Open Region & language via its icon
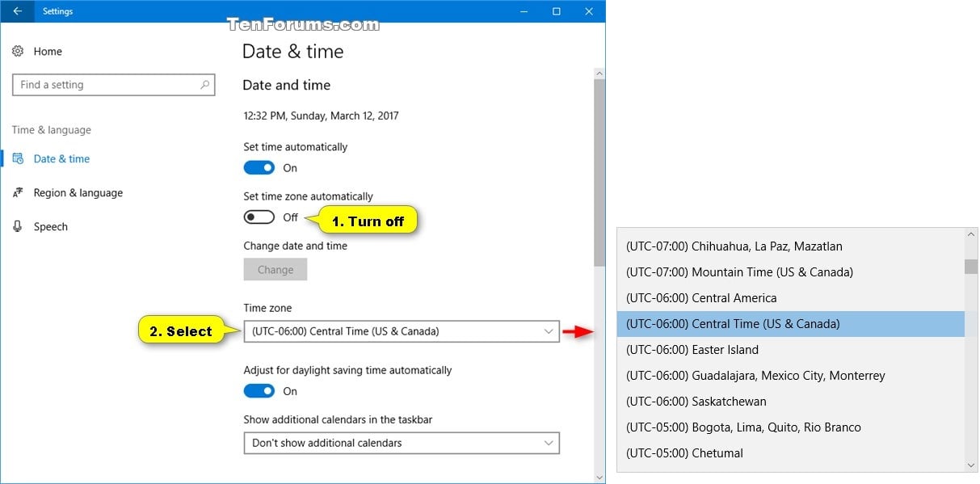This screenshot has height=484, width=980. point(18,193)
